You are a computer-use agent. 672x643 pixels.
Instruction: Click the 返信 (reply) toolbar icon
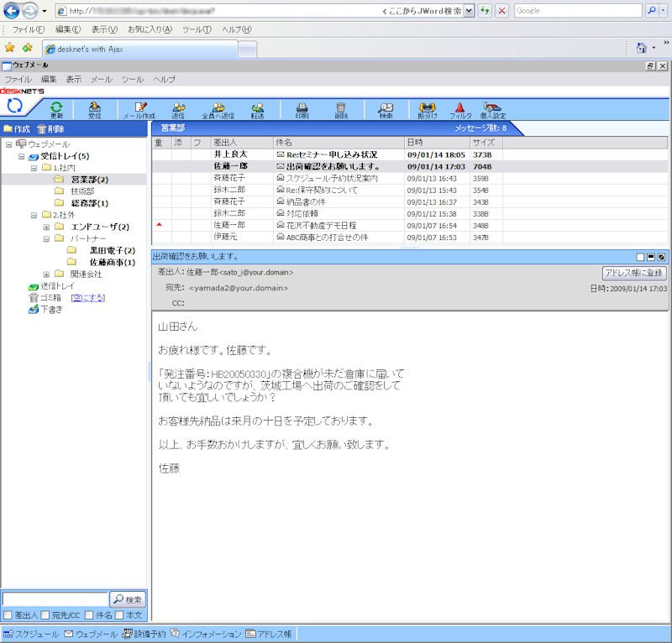tap(178, 110)
